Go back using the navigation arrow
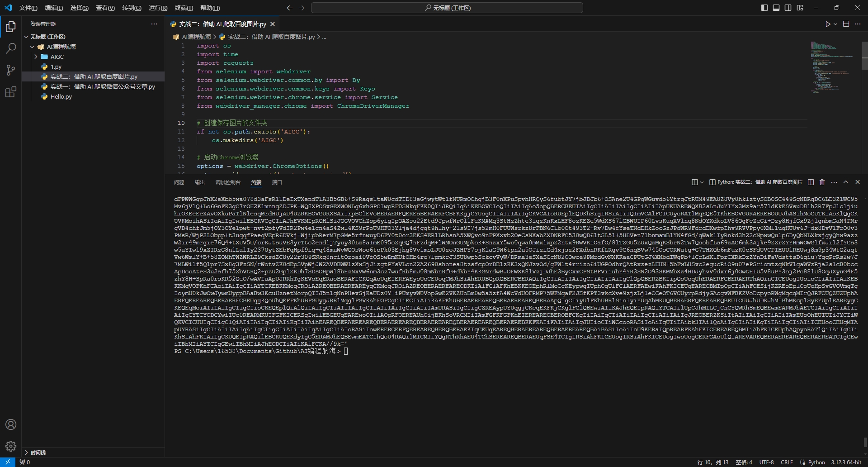 tap(290, 8)
